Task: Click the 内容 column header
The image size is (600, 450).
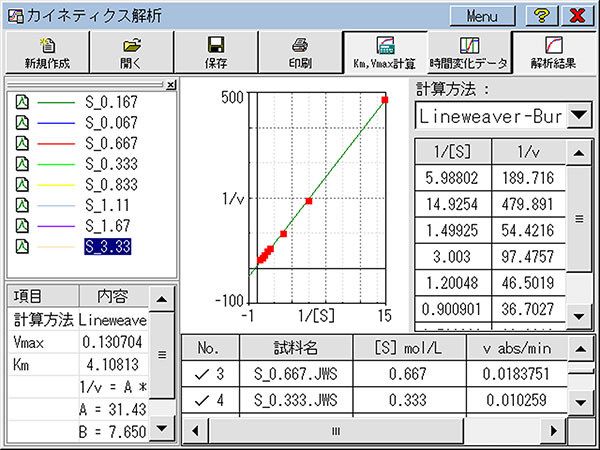Action: (x=113, y=296)
